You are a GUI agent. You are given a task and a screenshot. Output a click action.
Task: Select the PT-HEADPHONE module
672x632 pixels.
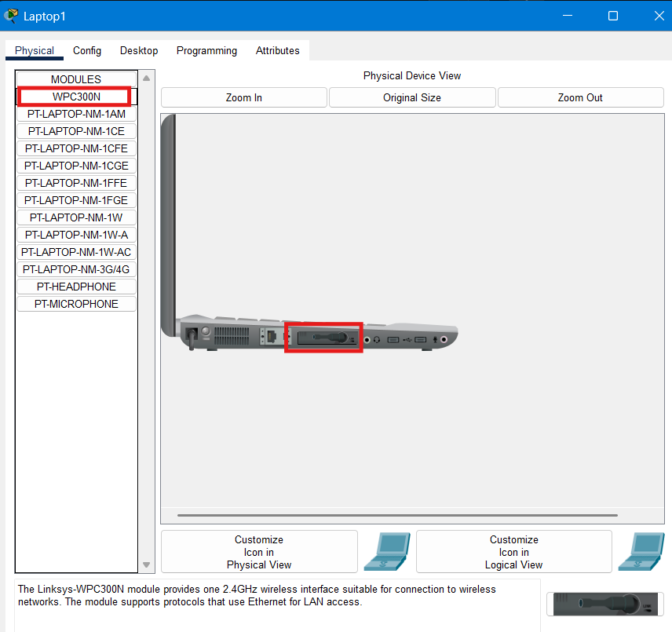(x=76, y=287)
